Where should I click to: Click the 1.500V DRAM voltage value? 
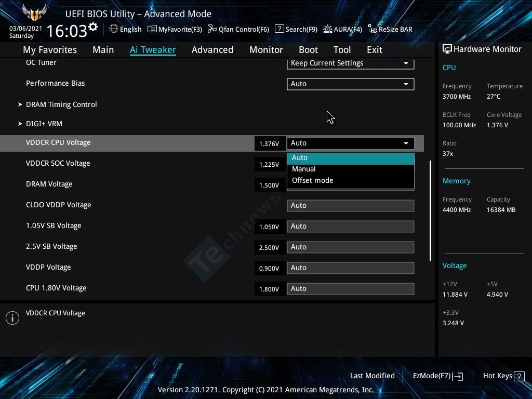(x=270, y=185)
